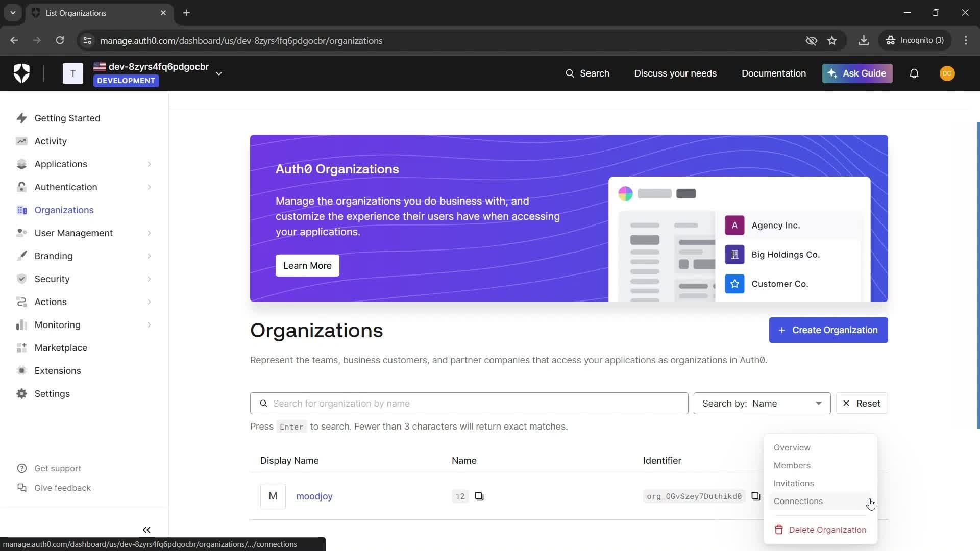
Task: Open notifications bell
Action: click(914, 73)
